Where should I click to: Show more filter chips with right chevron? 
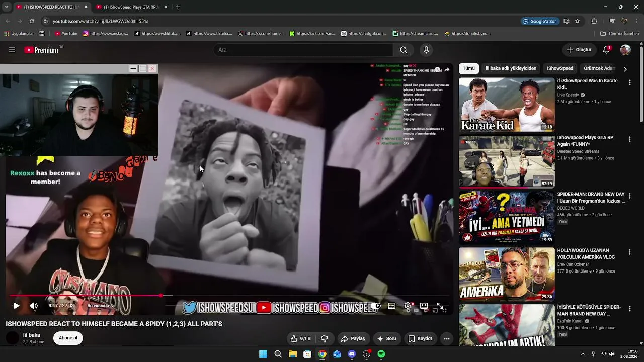tap(625, 69)
